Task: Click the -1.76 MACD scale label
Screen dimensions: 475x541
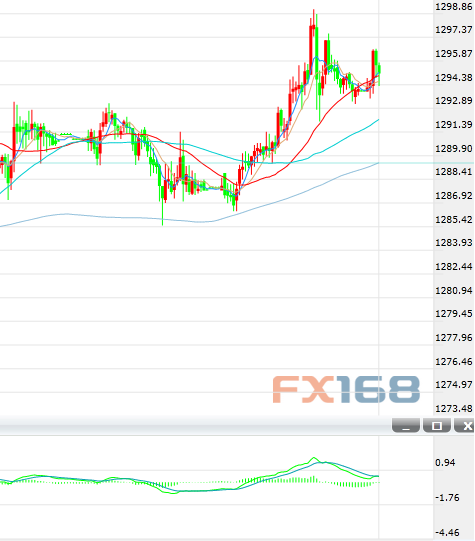Action: pyautogui.click(x=447, y=498)
